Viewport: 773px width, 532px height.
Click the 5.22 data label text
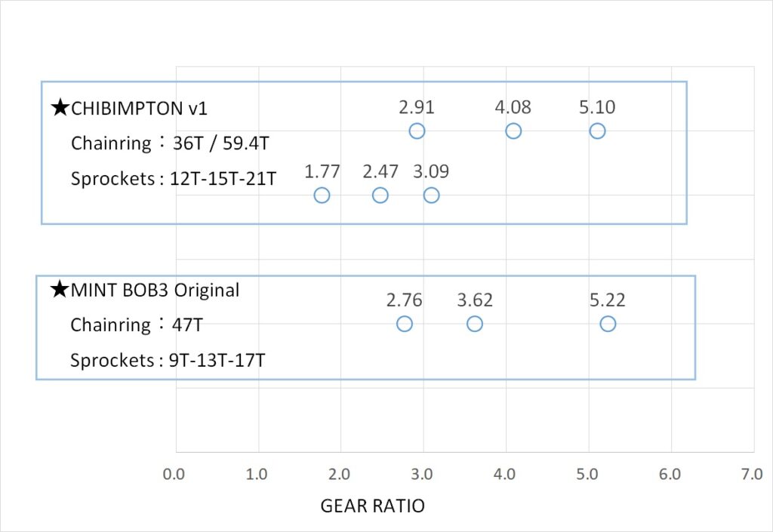tap(608, 300)
